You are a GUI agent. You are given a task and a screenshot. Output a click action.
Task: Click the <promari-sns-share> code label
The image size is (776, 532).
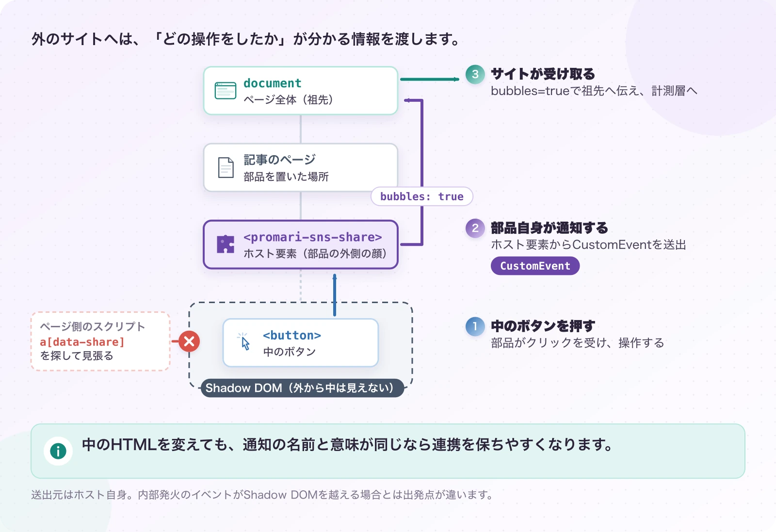(x=313, y=237)
